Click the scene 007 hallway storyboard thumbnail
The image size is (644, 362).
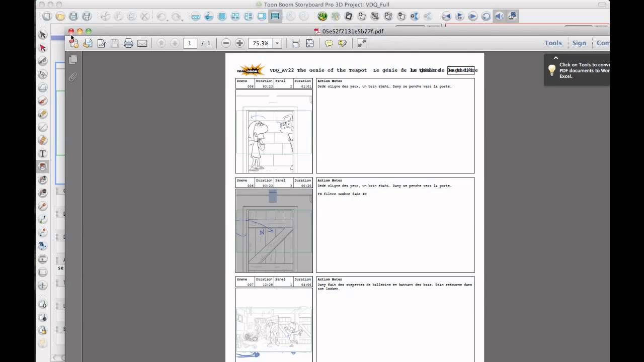pos(274,325)
